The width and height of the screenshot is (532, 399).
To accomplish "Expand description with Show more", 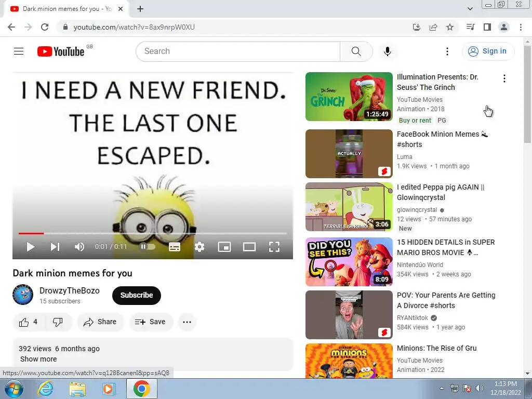I will (38, 359).
